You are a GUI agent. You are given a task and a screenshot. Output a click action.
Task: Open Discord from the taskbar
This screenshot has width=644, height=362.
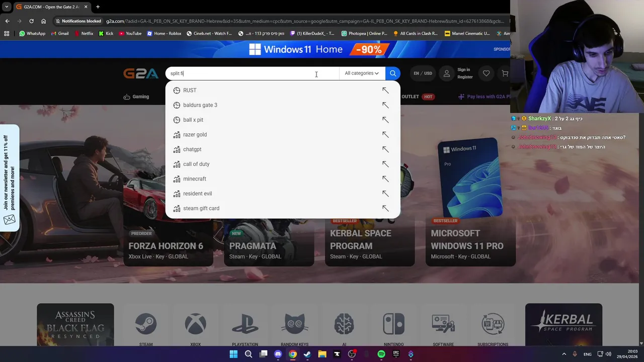(278, 354)
